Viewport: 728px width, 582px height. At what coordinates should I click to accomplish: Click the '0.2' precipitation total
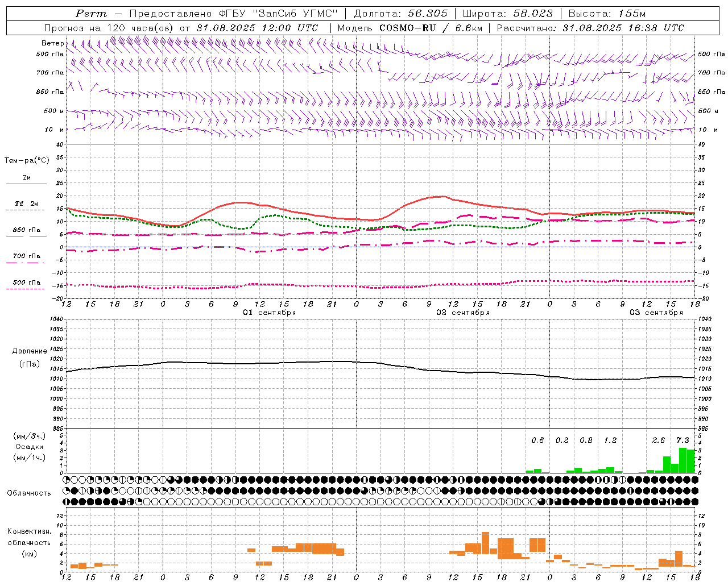562,440
